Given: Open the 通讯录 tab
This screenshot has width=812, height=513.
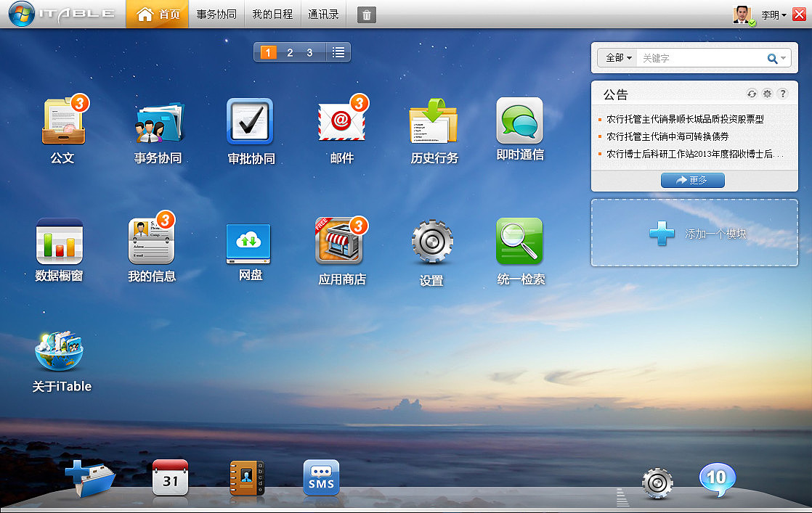Looking at the screenshot, I should (x=323, y=14).
